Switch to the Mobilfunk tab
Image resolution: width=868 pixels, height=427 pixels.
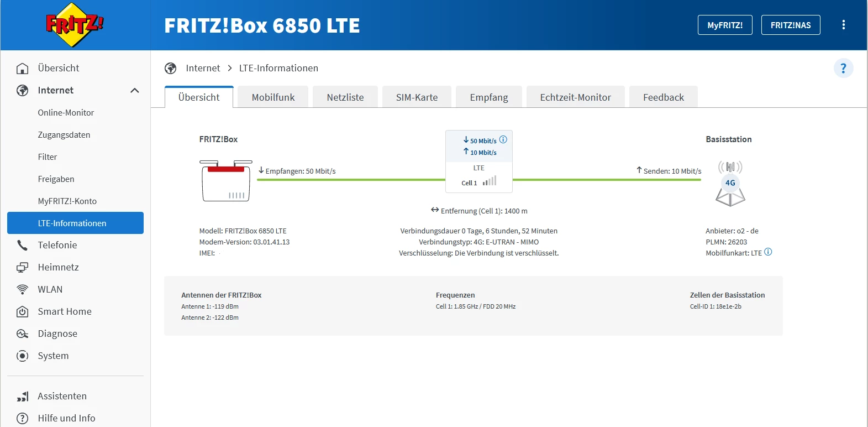click(x=273, y=97)
